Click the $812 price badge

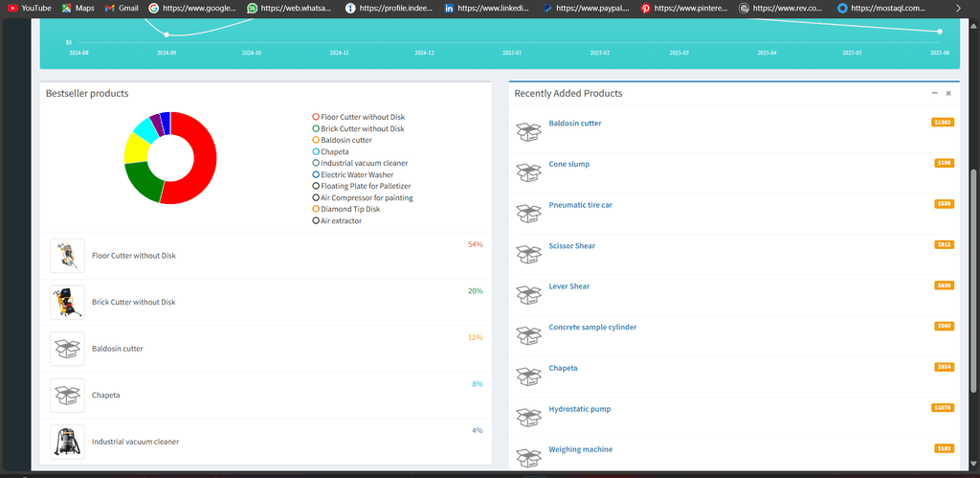tap(945, 244)
